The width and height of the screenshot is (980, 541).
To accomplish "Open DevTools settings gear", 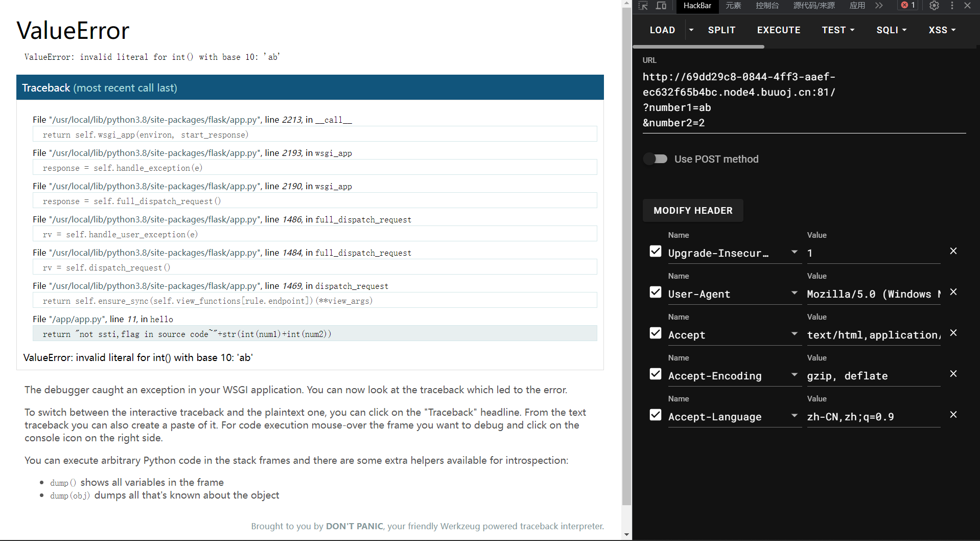I will (934, 6).
